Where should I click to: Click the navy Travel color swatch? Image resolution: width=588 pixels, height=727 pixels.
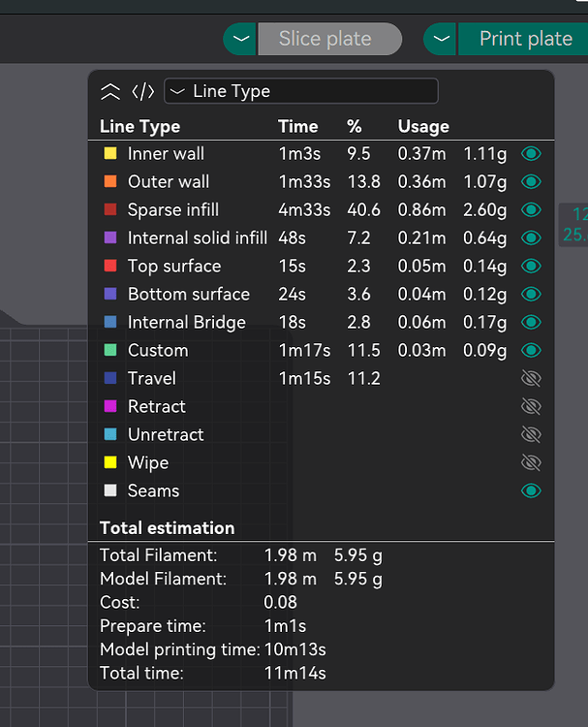tap(110, 378)
